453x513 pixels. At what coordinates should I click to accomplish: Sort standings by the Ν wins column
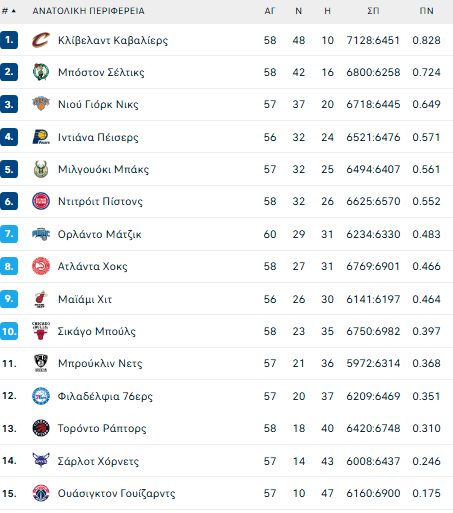[298, 11]
